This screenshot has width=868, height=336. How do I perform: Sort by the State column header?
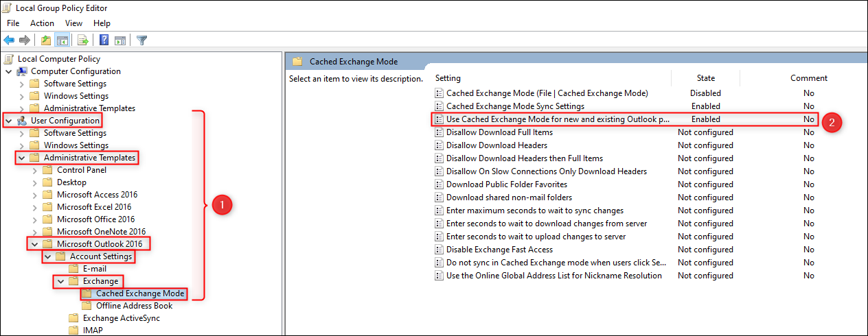click(x=706, y=78)
